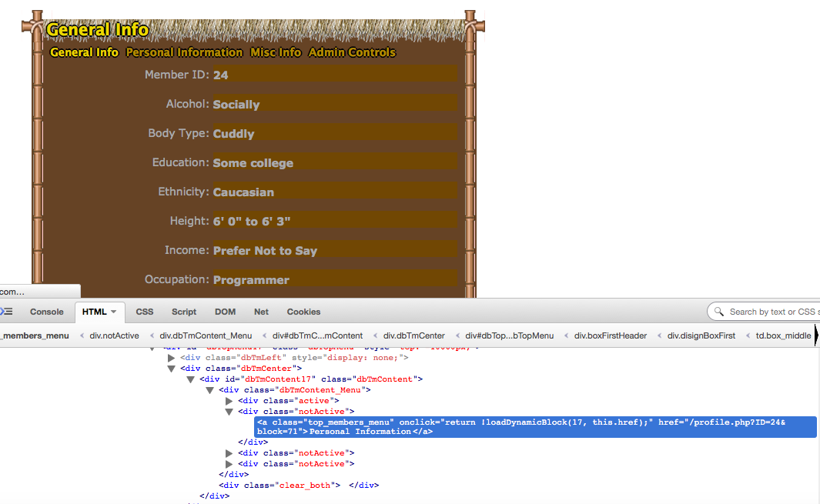Switch to the Script tab
Image resolution: width=820 pixels, height=504 pixels.
[x=184, y=312]
